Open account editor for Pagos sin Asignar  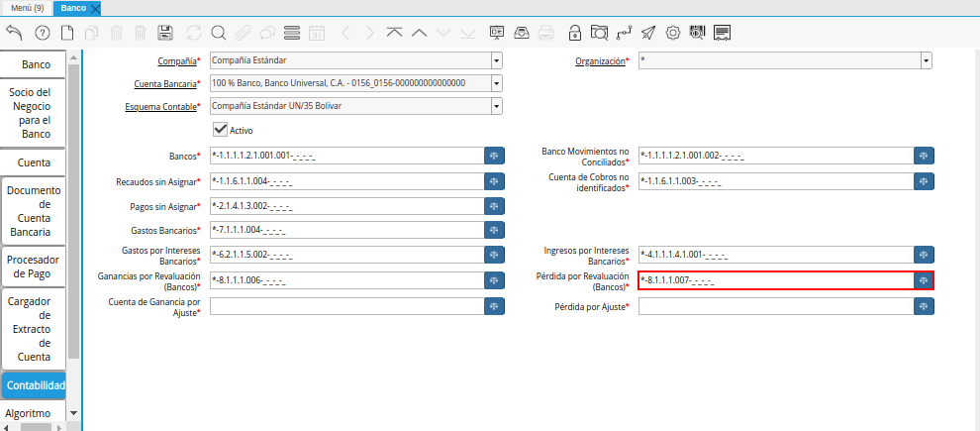tap(494, 205)
